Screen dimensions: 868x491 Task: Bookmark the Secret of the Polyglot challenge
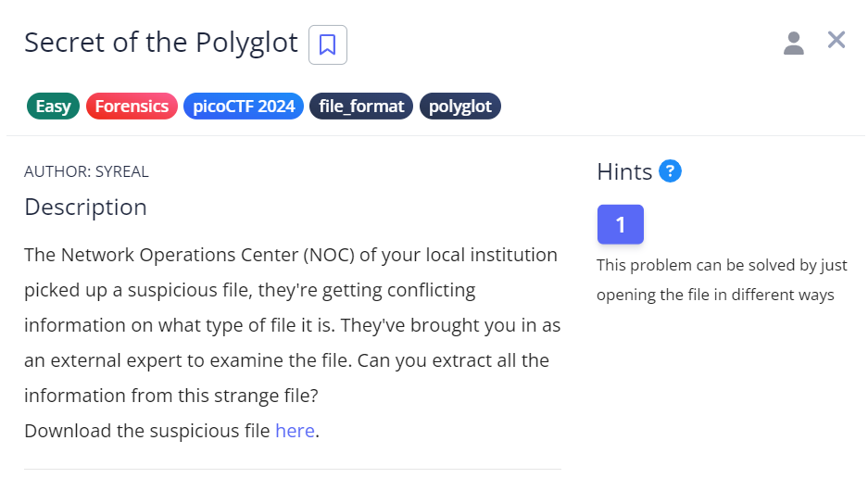click(x=327, y=44)
